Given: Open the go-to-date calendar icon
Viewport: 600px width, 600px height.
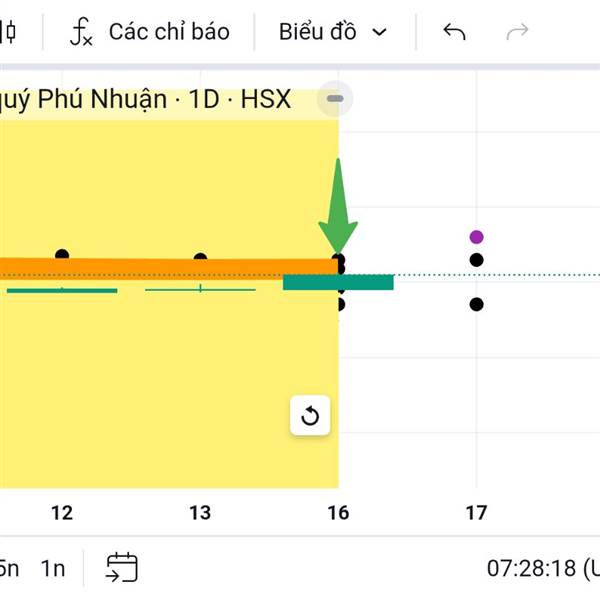Looking at the screenshot, I should (x=122, y=568).
